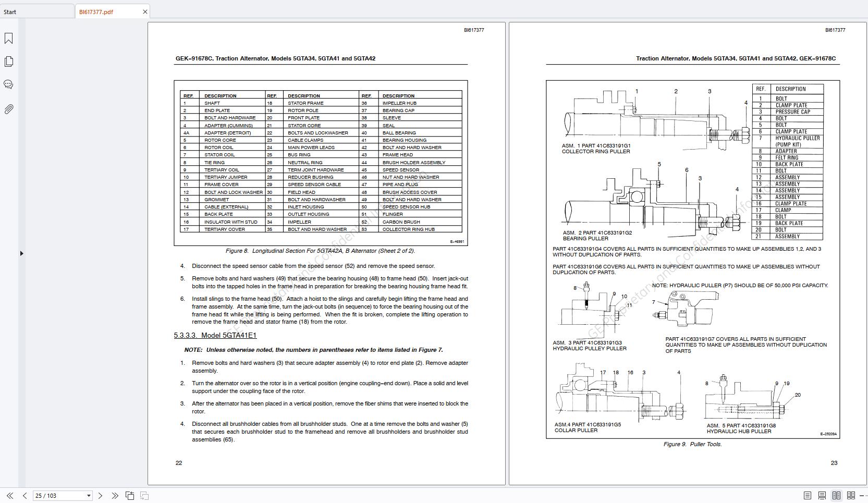This screenshot has width=868, height=503.
Task: Click the FELT RING entry in right table
Action: click(786, 157)
